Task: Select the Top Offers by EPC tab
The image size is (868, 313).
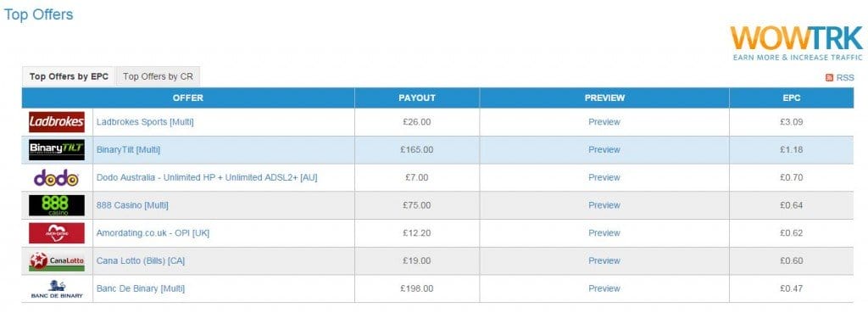Action: pyautogui.click(x=70, y=76)
